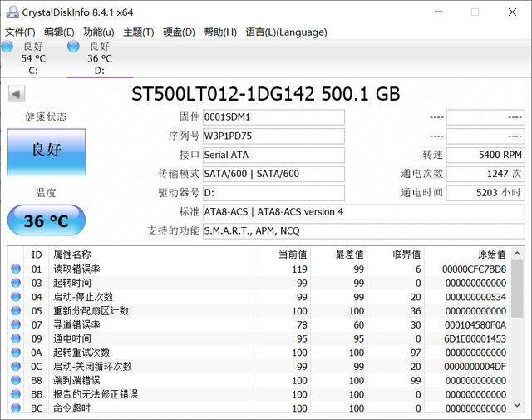Click status orb for spin-up time row
532x420 pixels.
[16, 284]
